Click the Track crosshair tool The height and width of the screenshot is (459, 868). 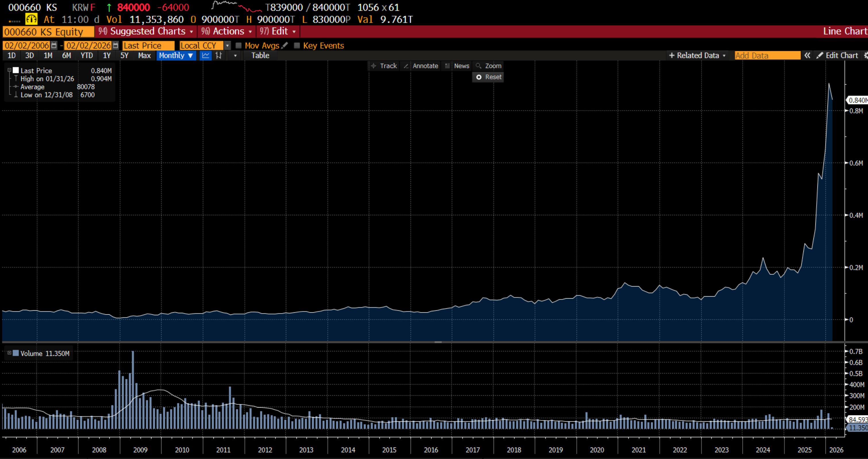tap(384, 66)
